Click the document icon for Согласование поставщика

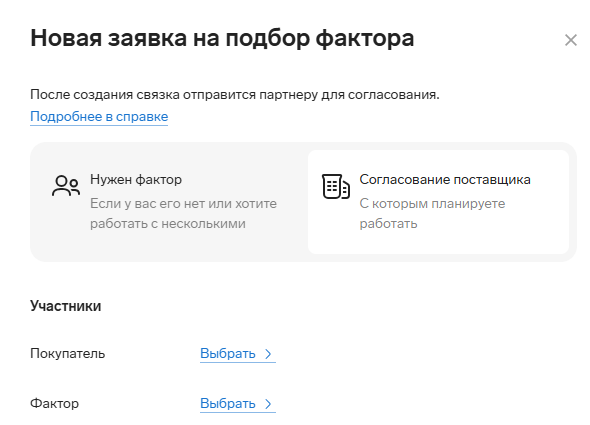click(x=336, y=186)
